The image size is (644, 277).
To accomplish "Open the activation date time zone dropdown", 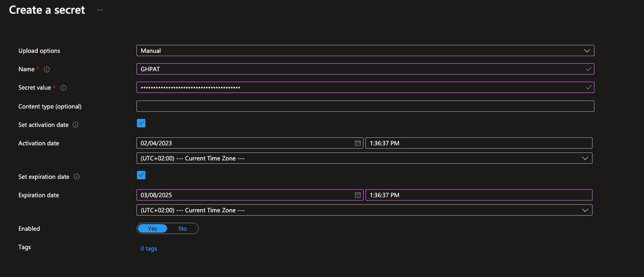I will tap(364, 158).
